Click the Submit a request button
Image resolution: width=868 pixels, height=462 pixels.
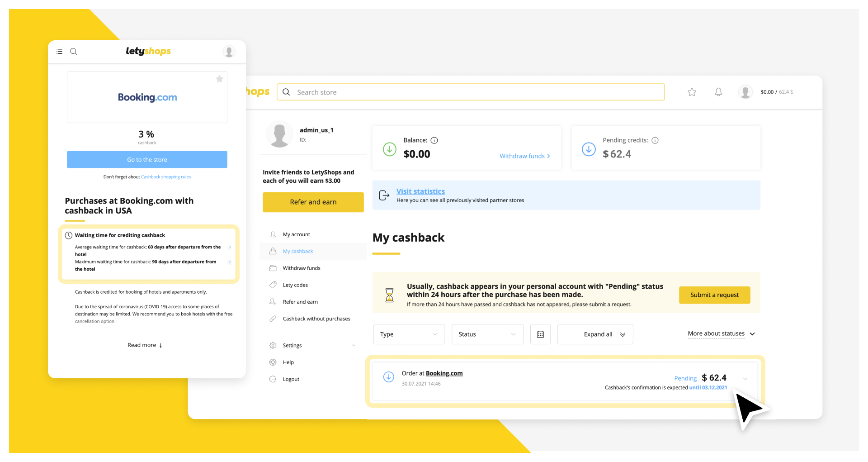pyautogui.click(x=714, y=295)
